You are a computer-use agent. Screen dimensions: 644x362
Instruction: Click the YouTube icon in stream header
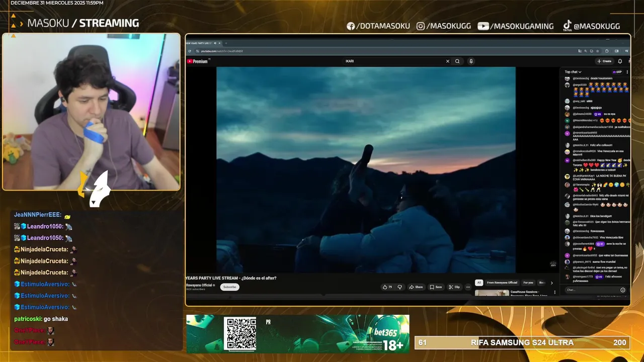[x=483, y=26]
